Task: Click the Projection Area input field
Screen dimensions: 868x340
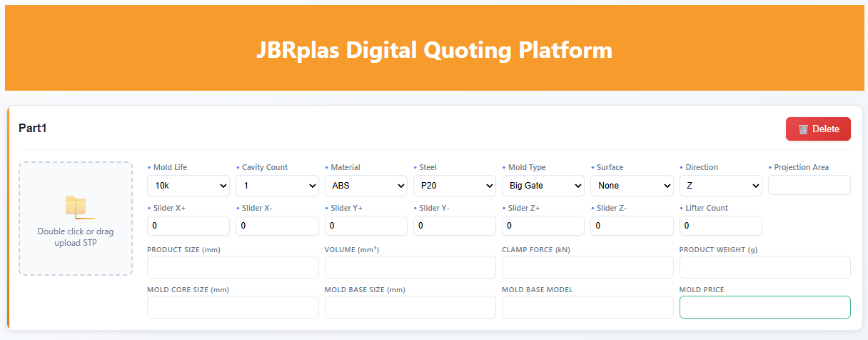Action: (x=809, y=185)
